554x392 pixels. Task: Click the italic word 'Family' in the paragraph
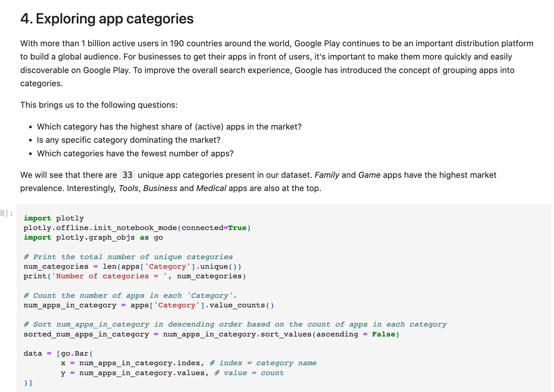click(327, 175)
